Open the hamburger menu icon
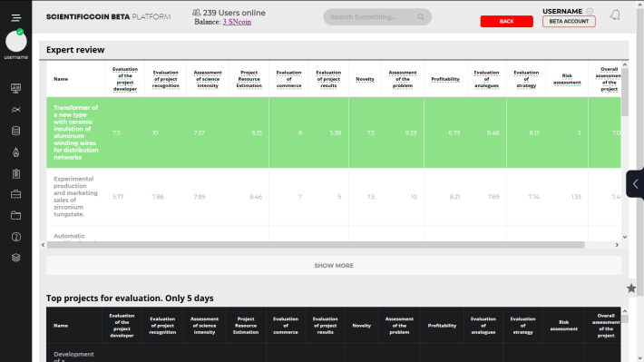The width and height of the screenshot is (644, 362). point(16,17)
